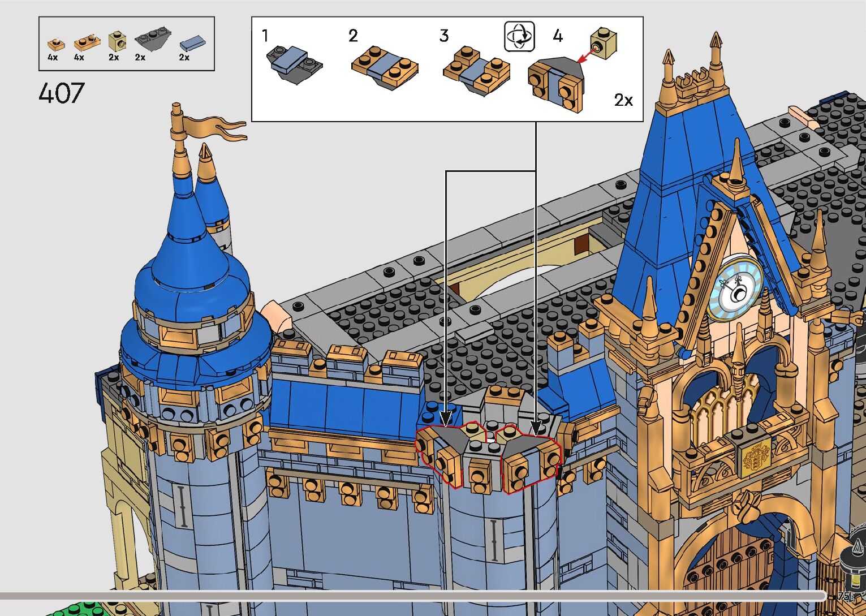
Task: Click the rotate model icon in the sub-build box
Action: tap(519, 37)
